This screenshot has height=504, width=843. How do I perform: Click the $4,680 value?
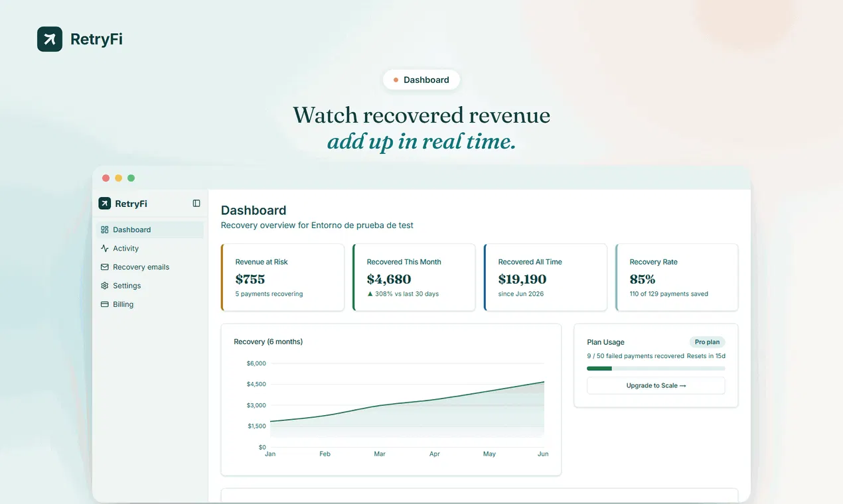[x=389, y=279]
